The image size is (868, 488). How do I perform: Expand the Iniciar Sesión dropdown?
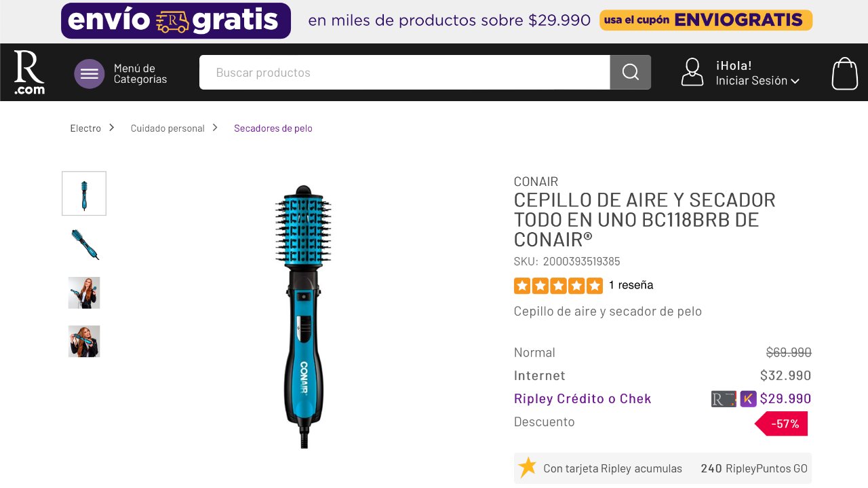[757, 81]
